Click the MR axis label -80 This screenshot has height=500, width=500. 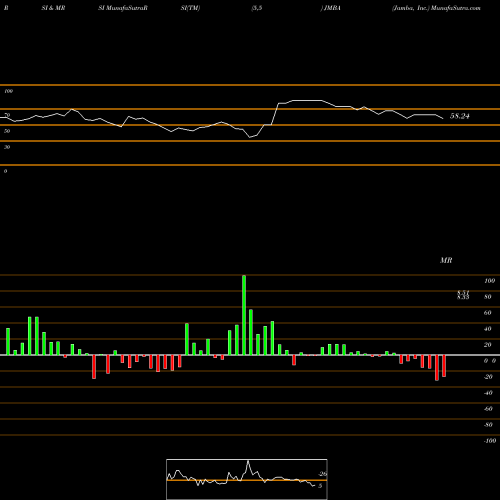[x=488, y=425]
